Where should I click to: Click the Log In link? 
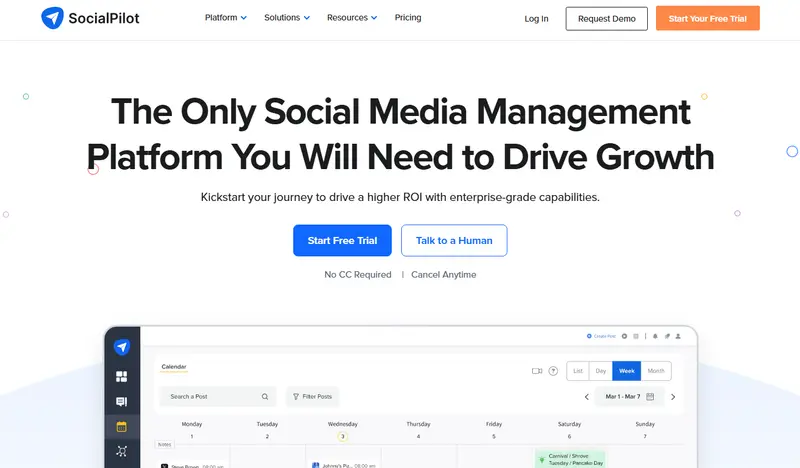point(536,19)
